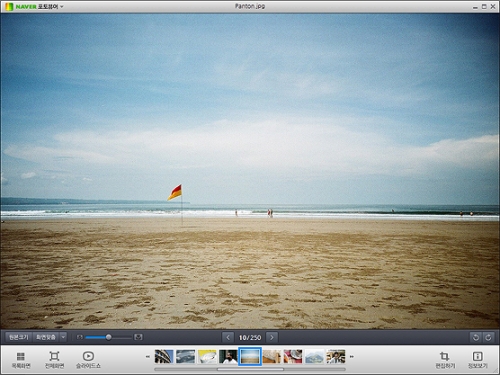Open the edit (편집하기) crop icon
This screenshot has height=375, width=500.
pyautogui.click(x=445, y=359)
